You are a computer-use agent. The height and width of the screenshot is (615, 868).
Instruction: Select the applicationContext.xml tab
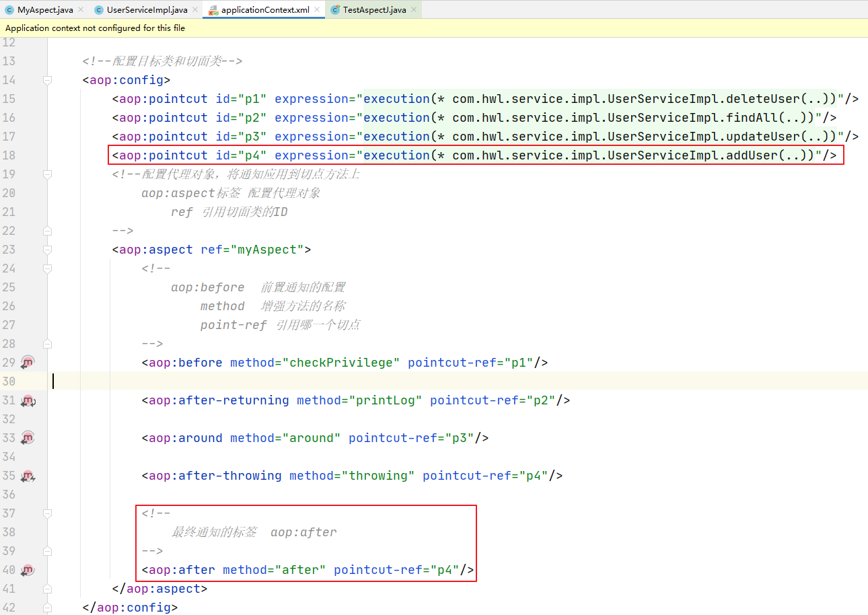click(264, 10)
